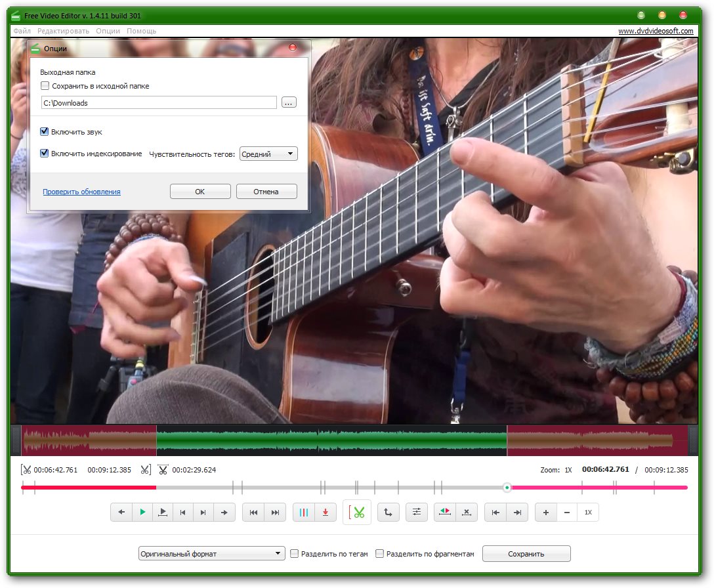The height and width of the screenshot is (588, 714).
Task: Zoom out with the minus icon
Action: pyautogui.click(x=567, y=513)
